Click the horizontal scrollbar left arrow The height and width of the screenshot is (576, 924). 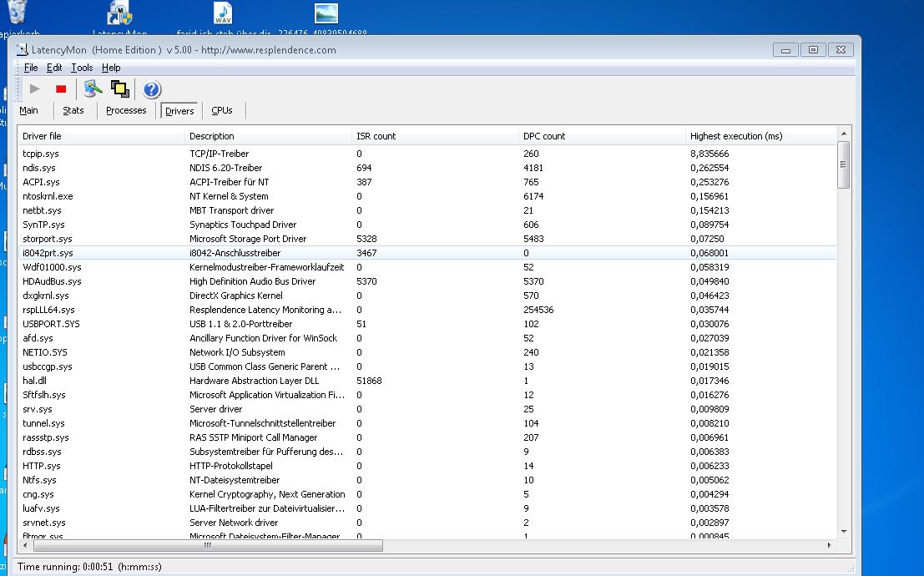tap(25, 545)
